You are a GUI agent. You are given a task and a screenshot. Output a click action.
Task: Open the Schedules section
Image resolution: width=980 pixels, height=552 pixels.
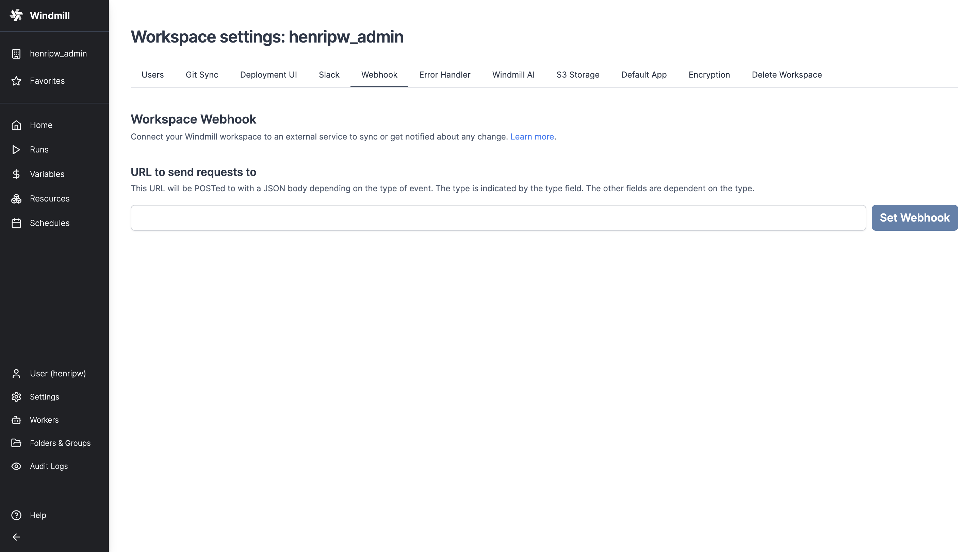(x=49, y=223)
